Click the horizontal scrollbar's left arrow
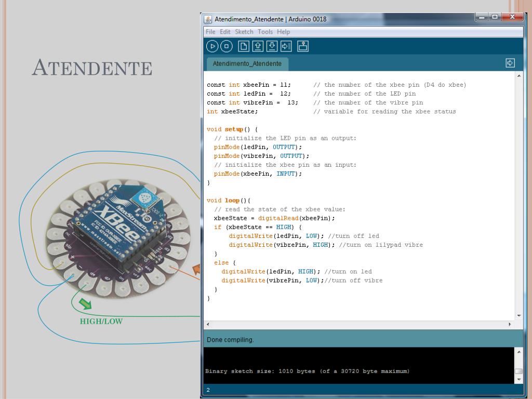Screen dimensions: 532x399 click(208, 324)
